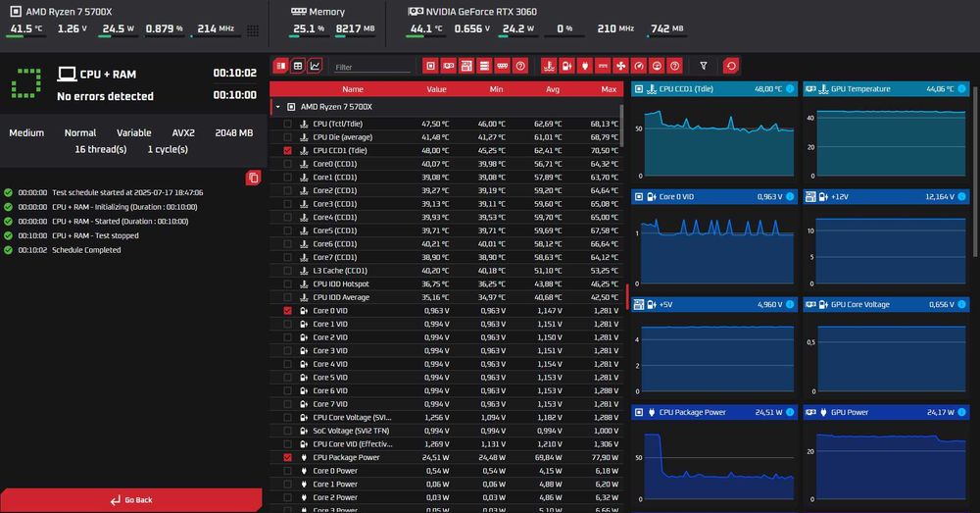Toggle storage sensors filter icon
The image size is (980, 513).
(484, 66)
